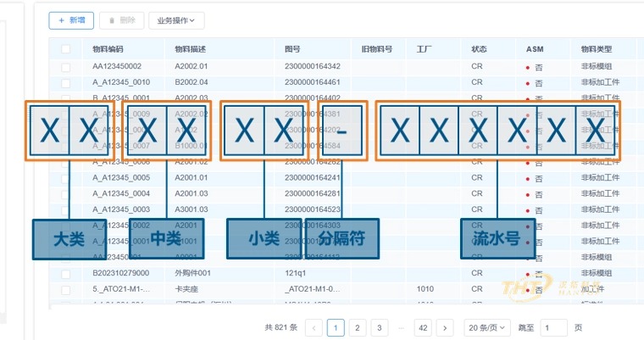Click the 物料编码 column header

point(108,49)
